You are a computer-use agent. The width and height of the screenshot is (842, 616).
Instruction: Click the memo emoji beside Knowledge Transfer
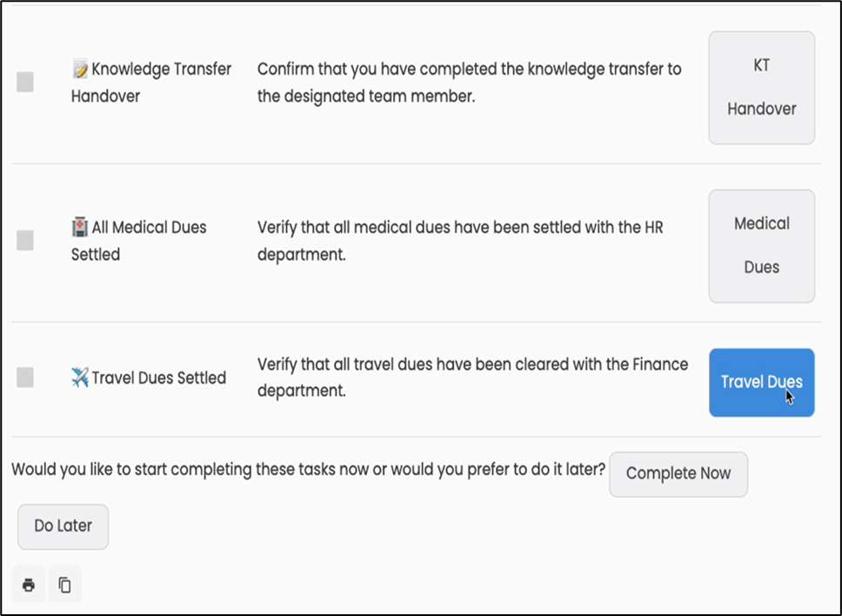(x=80, y=69)
